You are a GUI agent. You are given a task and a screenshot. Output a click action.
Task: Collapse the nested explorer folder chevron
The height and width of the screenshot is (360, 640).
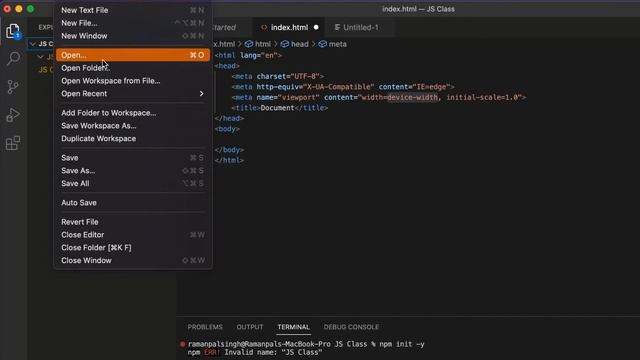click(40, 57)
